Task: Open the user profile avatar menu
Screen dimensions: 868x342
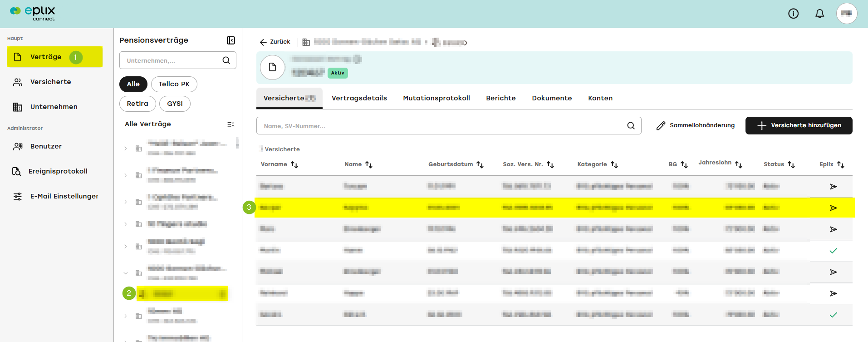Action: (x=847, y=14)
